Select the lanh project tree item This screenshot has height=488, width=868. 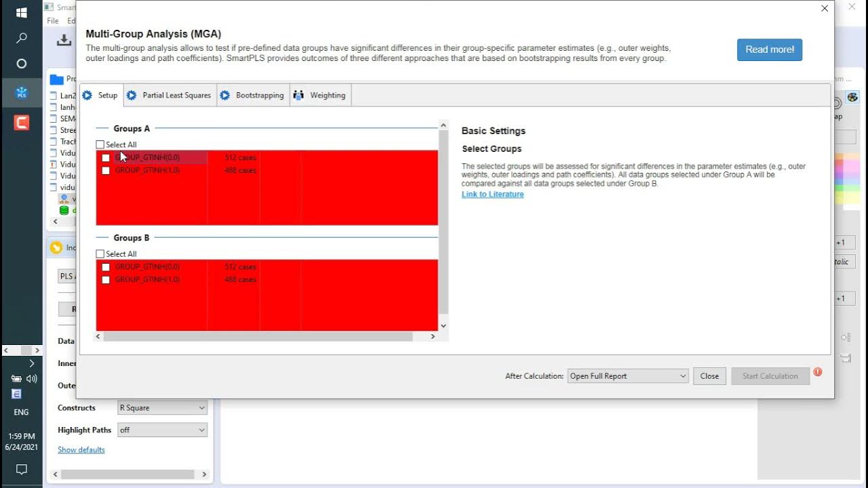tap(64, 107)
